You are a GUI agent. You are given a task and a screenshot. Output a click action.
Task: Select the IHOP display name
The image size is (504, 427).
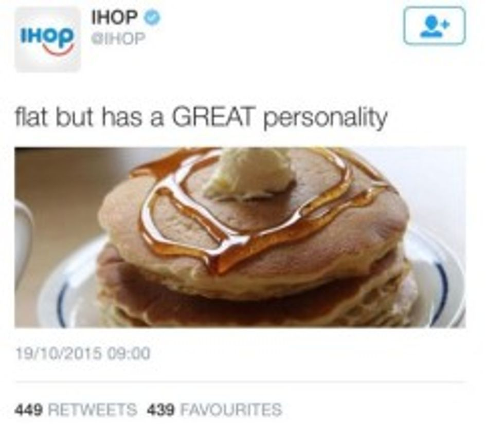click(x=114, y=17)
